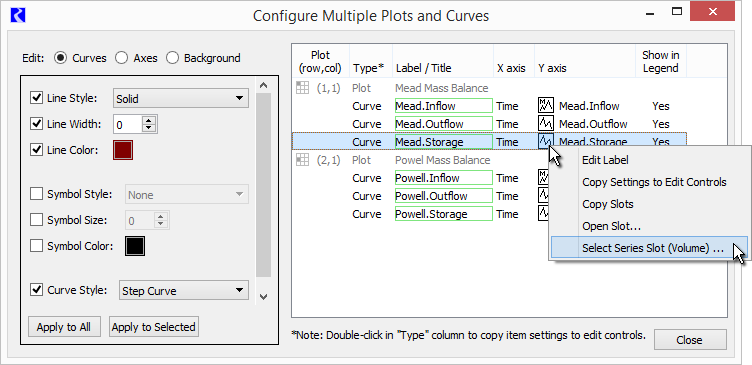
Task: Click the curve icon beside Mead.Outflow Y axis
Action: 546,123
